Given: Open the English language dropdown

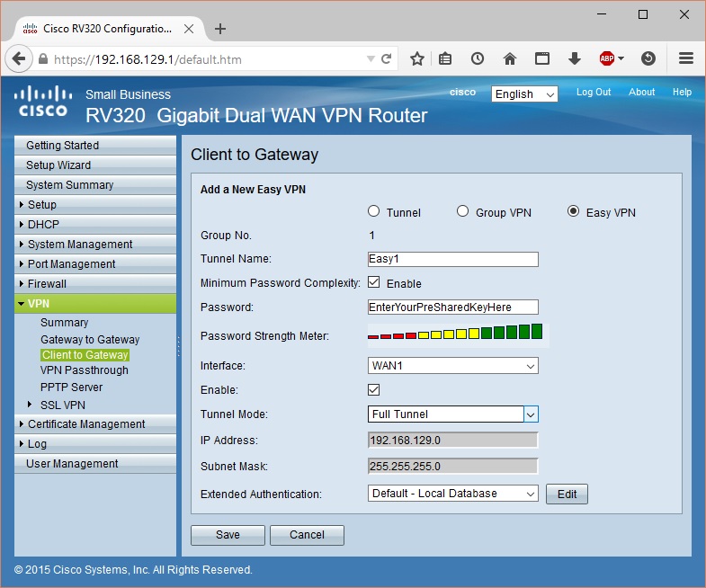Looking at the screenshot, I should 524,94.
